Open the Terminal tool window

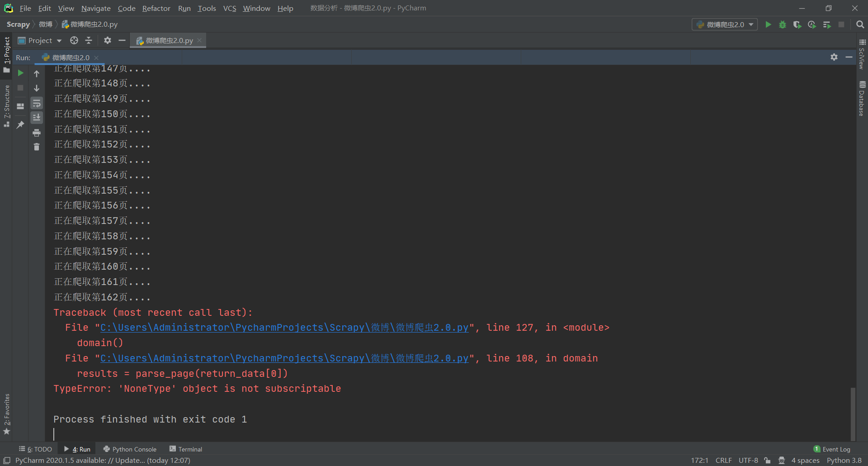[x=186, y=449]
